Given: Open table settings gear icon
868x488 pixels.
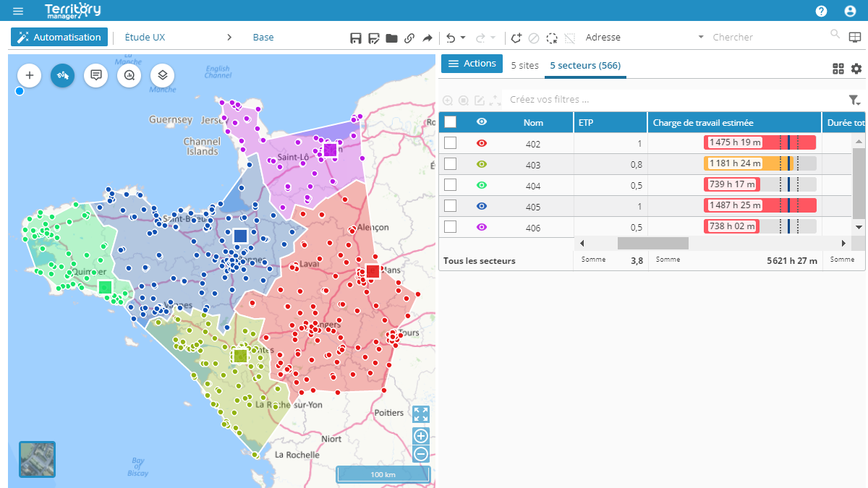Looking at the screenshot, I should point(856,69).
